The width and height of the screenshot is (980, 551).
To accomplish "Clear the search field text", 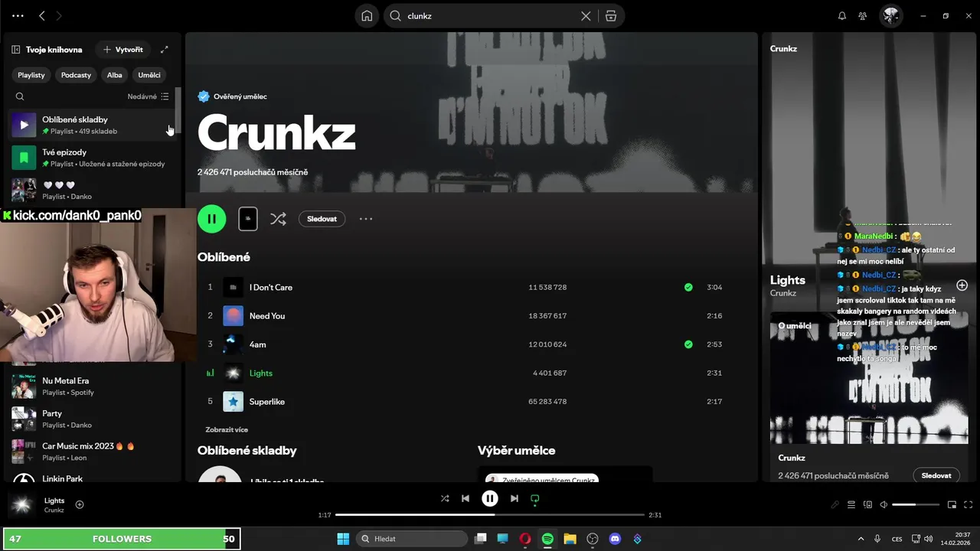I will [x=586, y=16].
